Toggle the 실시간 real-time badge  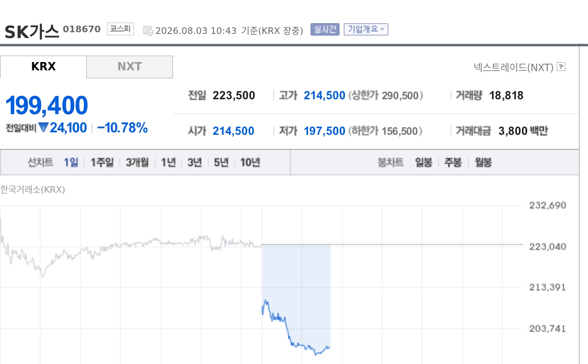tap(325, 29)
